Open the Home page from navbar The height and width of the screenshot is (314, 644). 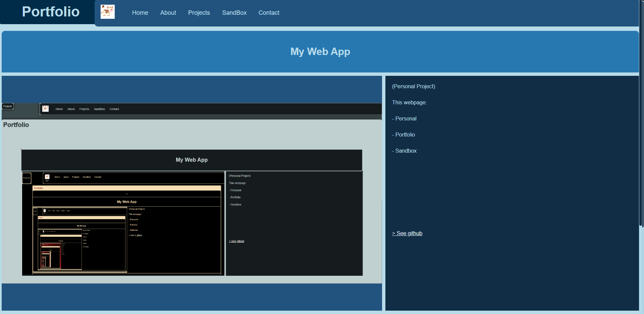tap(140, 13)
